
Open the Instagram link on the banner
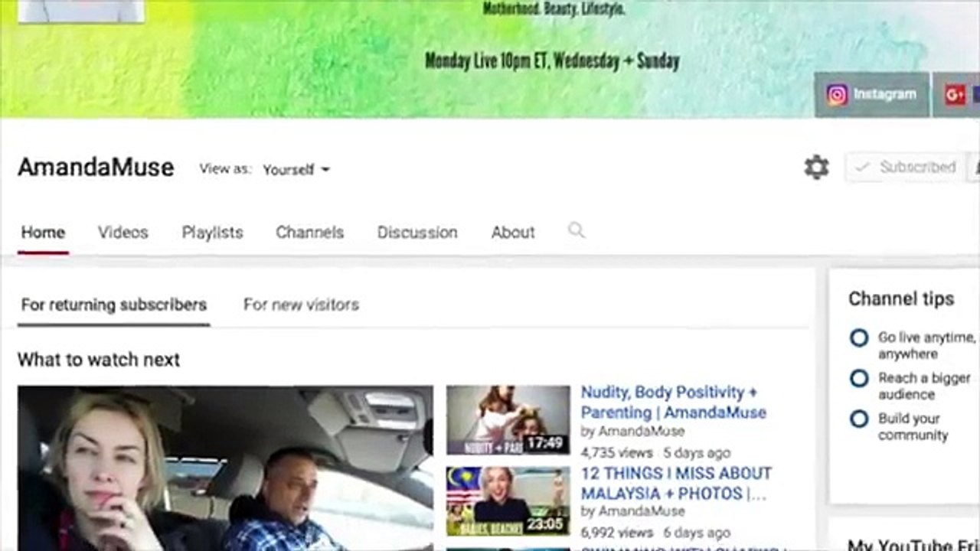[872, 95]
